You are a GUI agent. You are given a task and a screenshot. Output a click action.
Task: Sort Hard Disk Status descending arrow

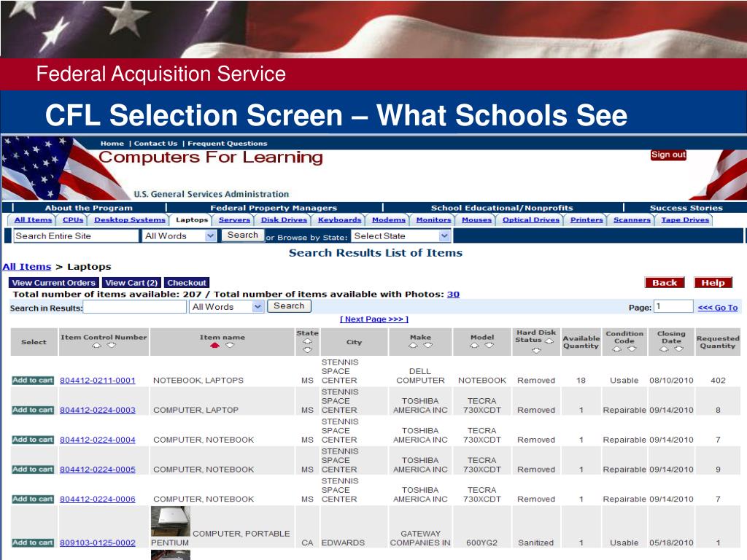[536, 351]
